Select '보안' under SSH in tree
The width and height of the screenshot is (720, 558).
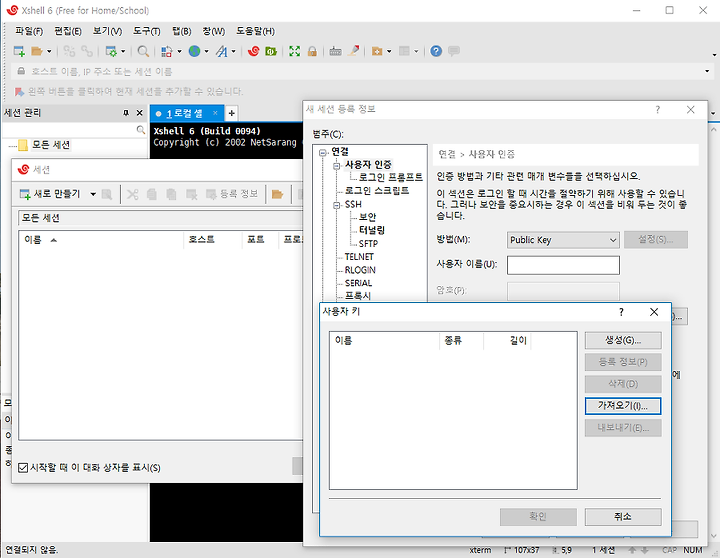pos(367,217)
